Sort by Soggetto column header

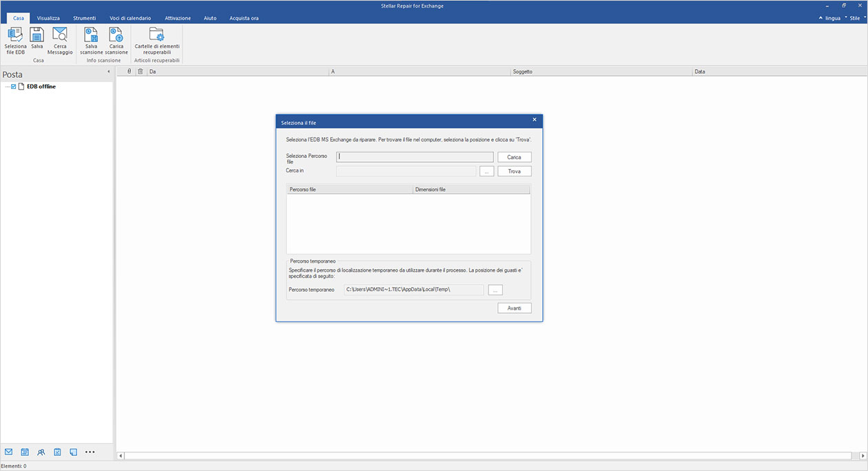(601, 72)
